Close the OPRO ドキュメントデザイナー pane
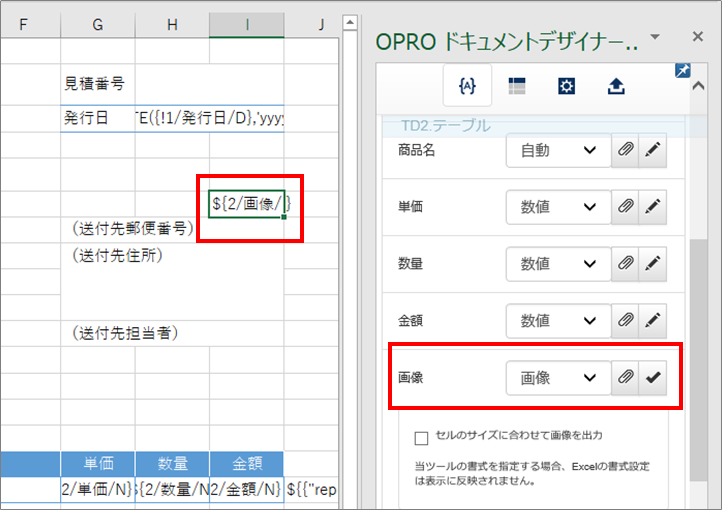The width and height of the screenshot is (722, 510). pos(698,37)
